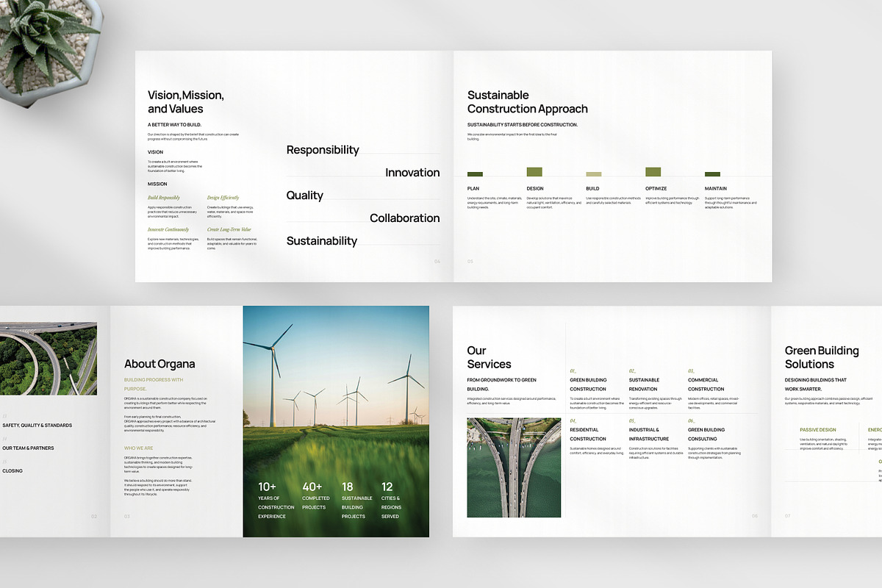882x588 pixels.
Task: Click the "PLAN" step label
Action: [x=473, y=189]
